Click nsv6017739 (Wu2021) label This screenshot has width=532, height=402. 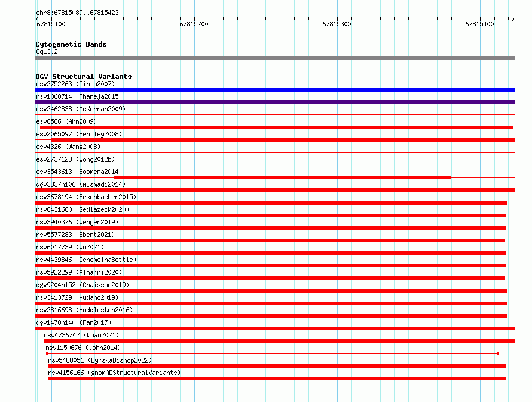(70, 247)
